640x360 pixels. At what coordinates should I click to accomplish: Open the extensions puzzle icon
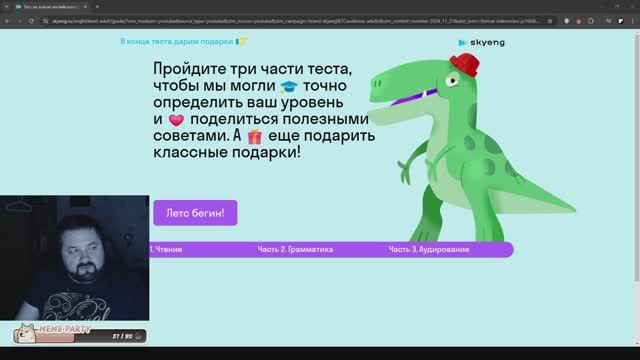click(591, 21)
